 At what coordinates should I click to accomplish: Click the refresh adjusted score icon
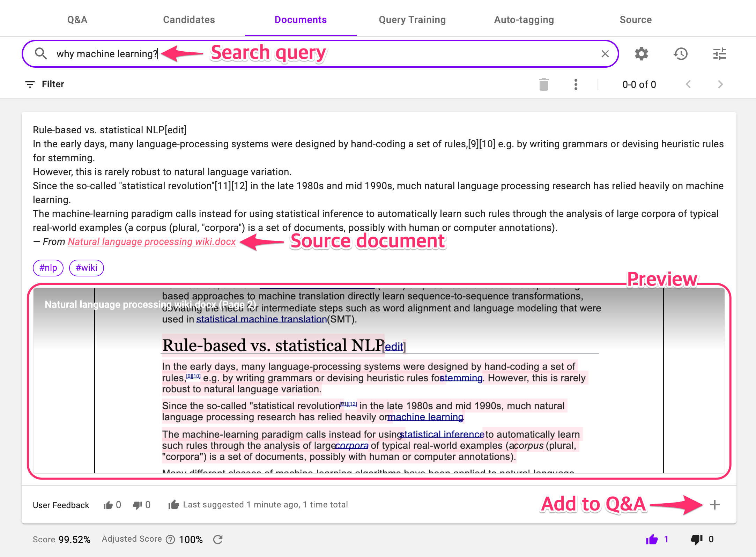pyautogui.click(x=218, y=540)
